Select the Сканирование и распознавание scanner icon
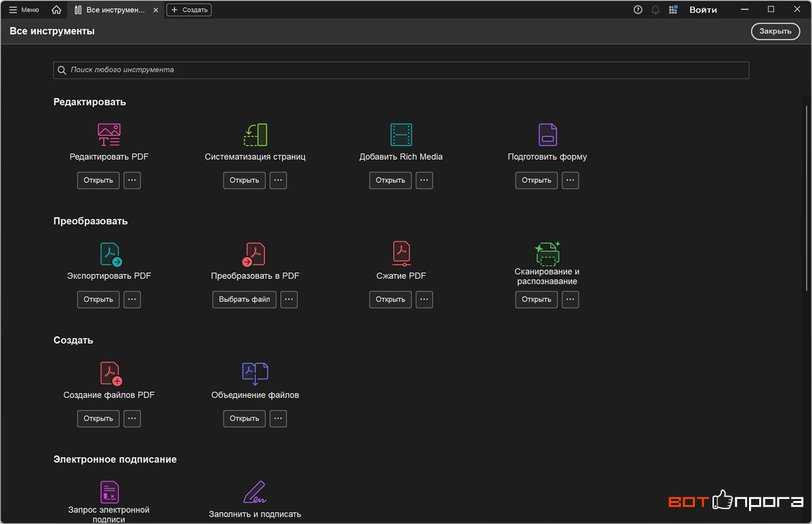 point(547,253)
